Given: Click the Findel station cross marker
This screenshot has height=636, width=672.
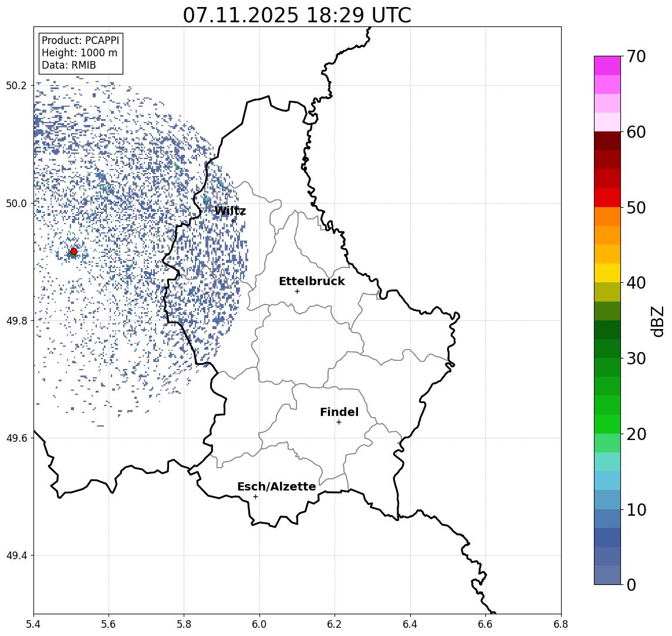Looking at the screenshot, I should tap(339, 422).
